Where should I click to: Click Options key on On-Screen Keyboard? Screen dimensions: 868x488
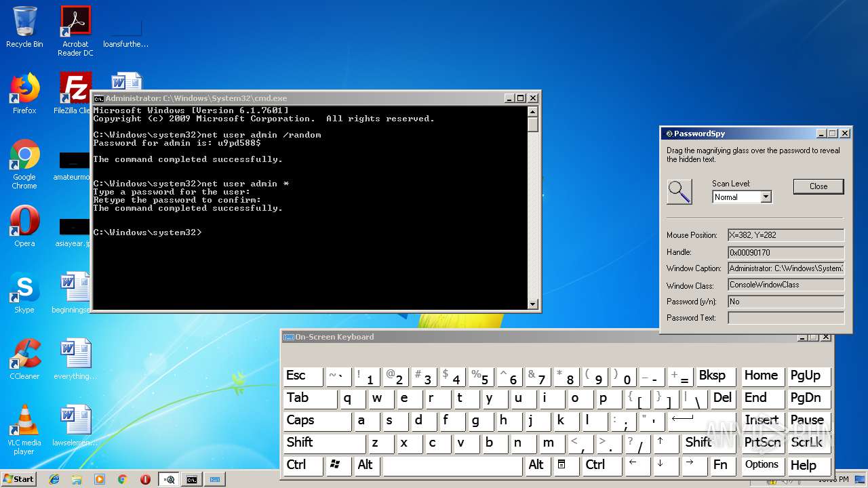[x=762, y=465]
